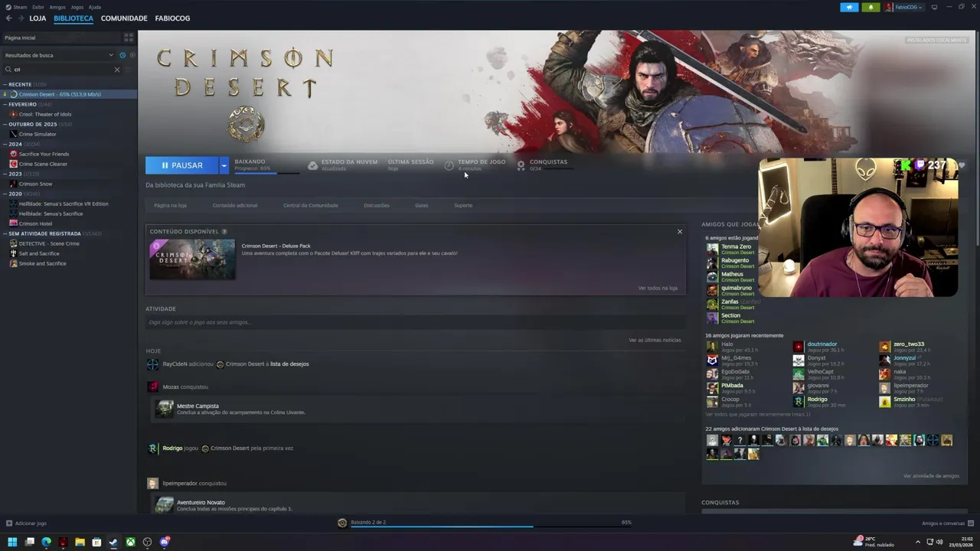
Task: Open the download options arrow beside Pausar
Action: (224, 165)
